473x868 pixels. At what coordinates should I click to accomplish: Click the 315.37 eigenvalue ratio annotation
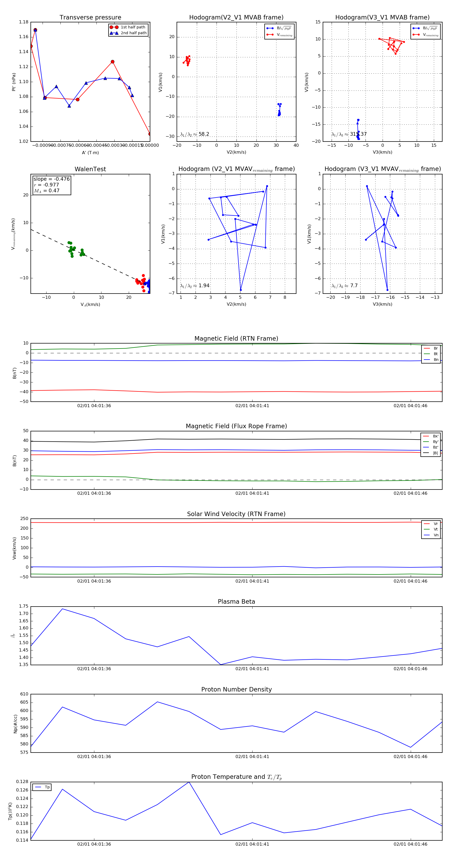click(x=349, y=134)
